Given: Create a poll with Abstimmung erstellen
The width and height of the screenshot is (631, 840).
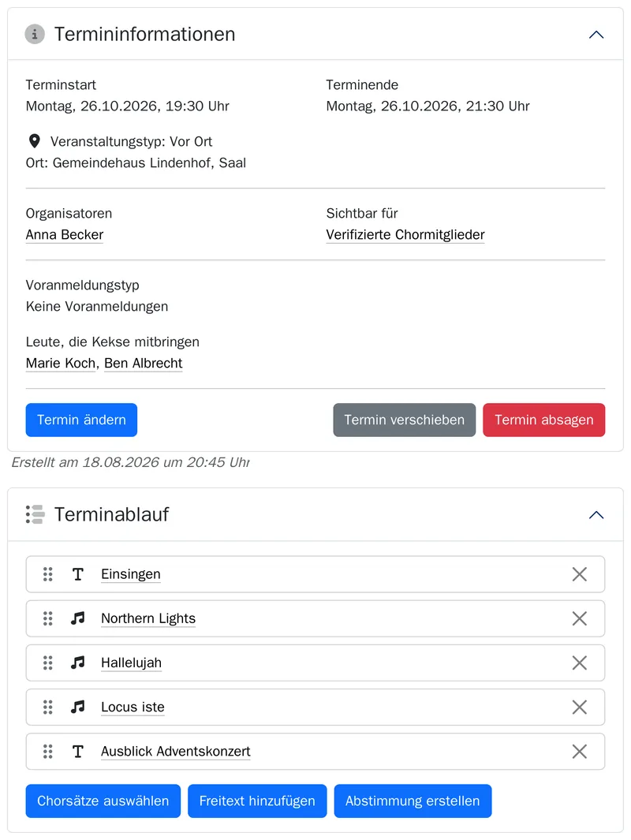Looking at the screenshot, I should click(413, 801).
